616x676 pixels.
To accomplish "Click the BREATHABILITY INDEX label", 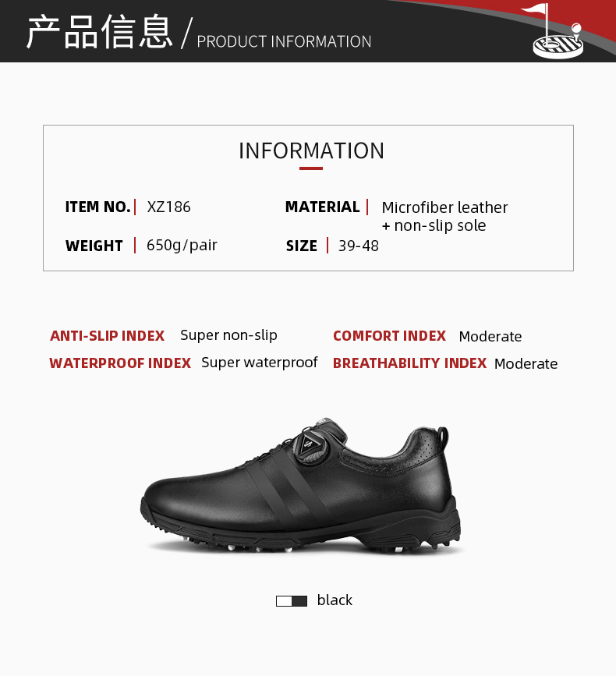I will tap(410, 363).
